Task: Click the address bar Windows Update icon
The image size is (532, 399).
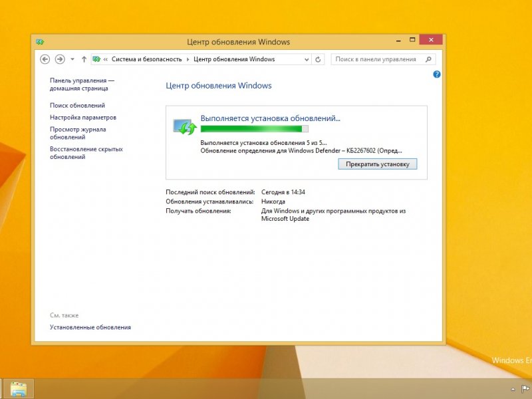Action: (x=96, y=59)
